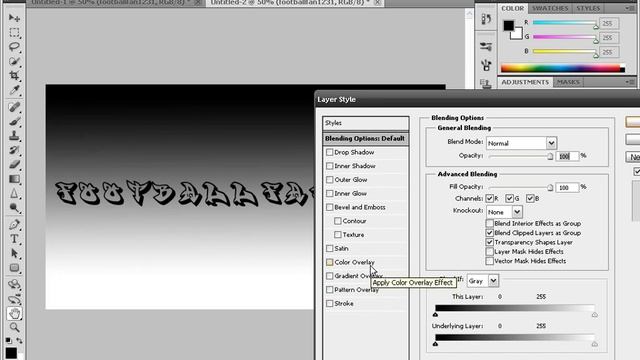Click the toolbox foreground color swatch
The image size is (640, 360).
(11, 353)
